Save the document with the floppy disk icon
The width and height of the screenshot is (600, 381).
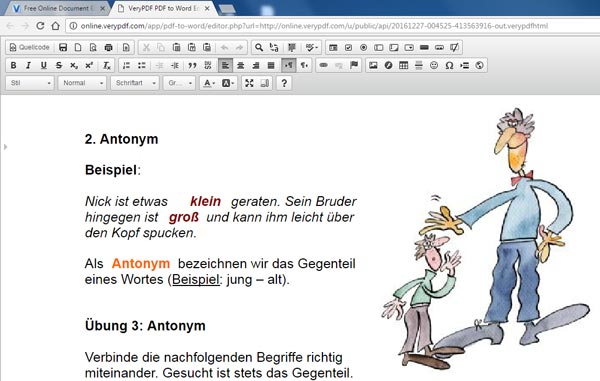coord(63,47)
